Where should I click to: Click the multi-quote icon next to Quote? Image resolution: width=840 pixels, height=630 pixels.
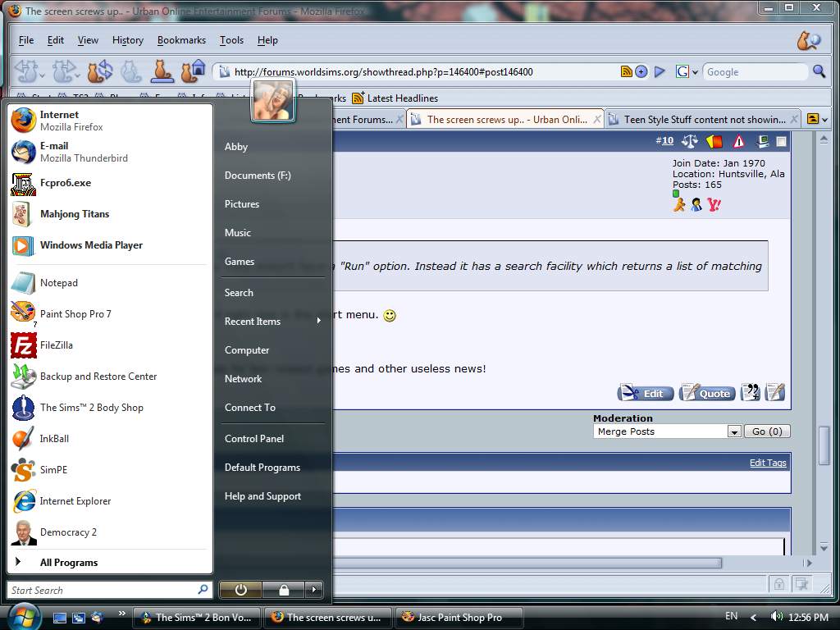coord(750,393)
